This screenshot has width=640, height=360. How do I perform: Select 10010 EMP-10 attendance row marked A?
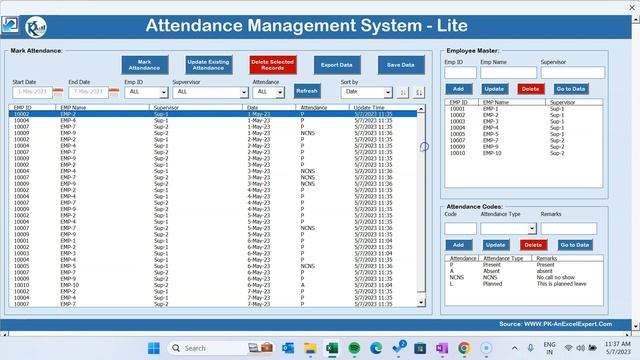point(213,285)
